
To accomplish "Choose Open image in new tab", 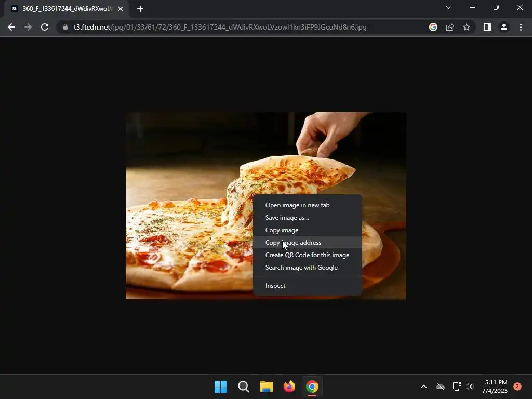I will pyautogui.click(x=308, y=205).
